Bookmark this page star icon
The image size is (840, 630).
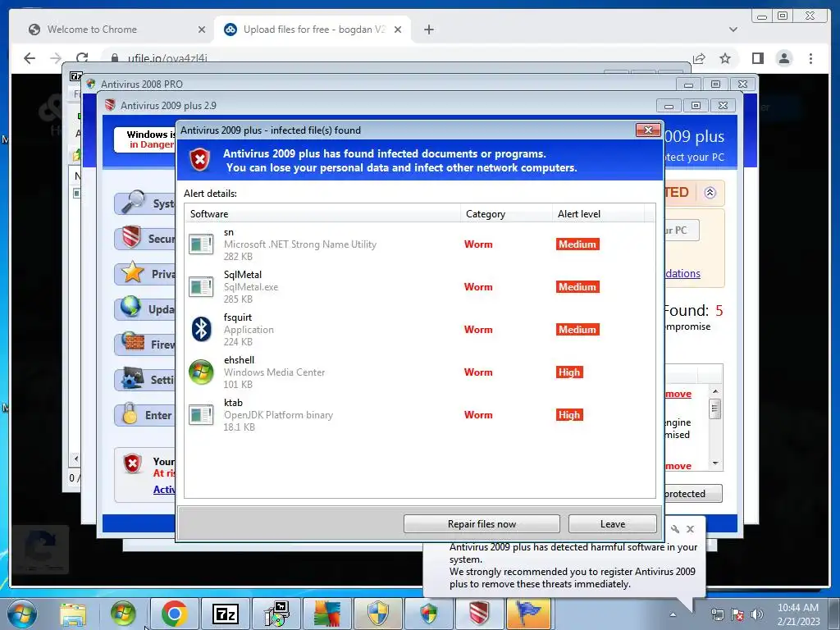click(725, 58)
